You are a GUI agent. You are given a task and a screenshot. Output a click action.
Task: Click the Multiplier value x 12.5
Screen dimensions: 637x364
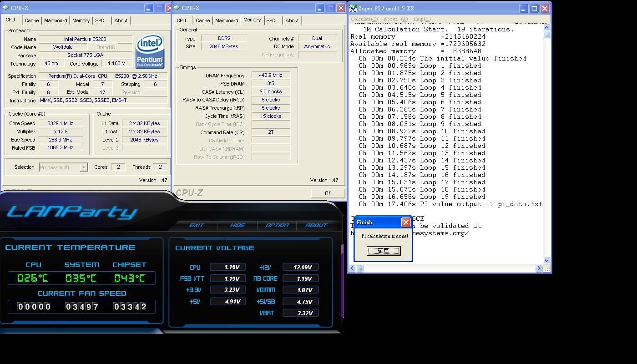click(60, 131)
